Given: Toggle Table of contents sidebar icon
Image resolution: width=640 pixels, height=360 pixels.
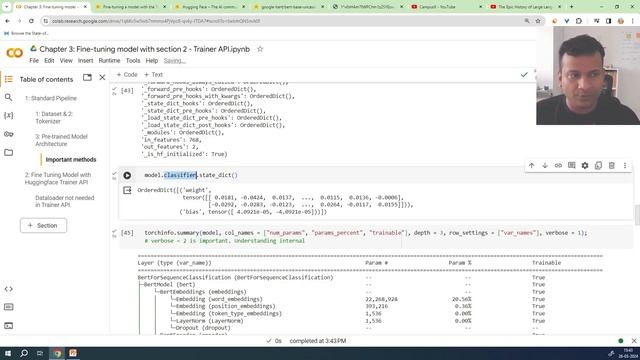Looking at the screenshot, I should [9, 79].
